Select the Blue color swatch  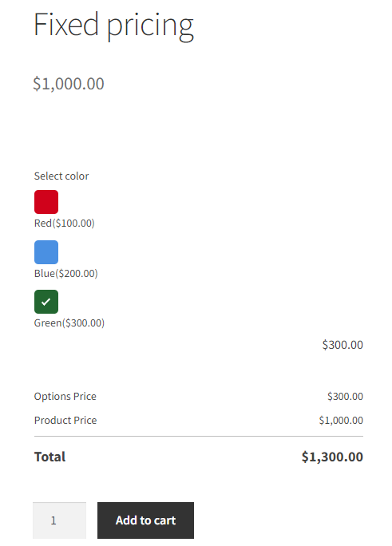point(46,252)
